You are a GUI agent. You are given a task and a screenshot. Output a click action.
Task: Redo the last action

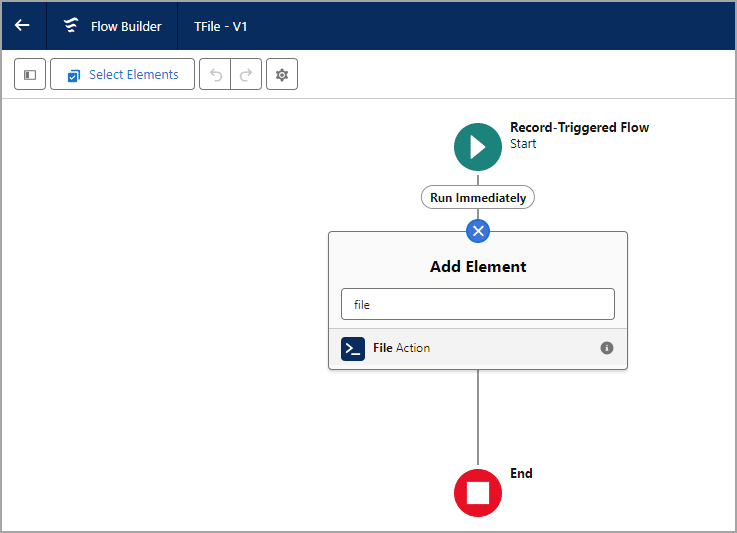pos(246,74)
